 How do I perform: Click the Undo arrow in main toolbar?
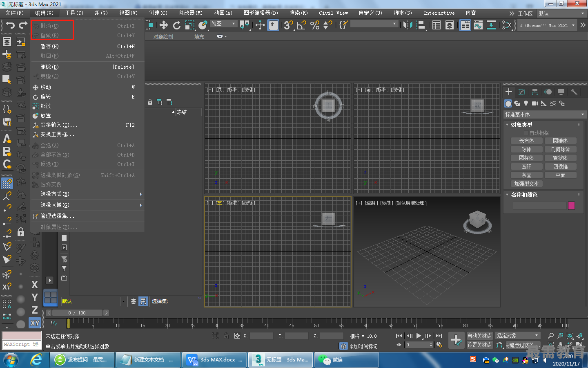click(10, 25)
